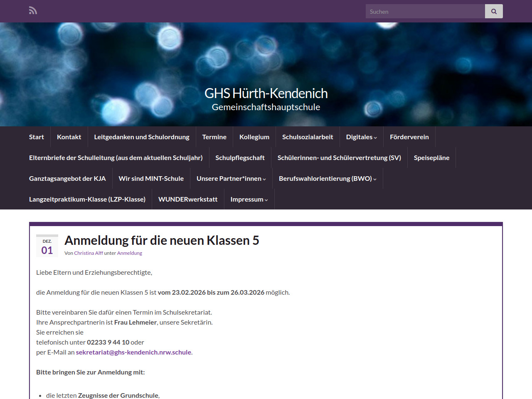
Task: Open the Berufswahlorientierung (BWO) dropdown
Action: point(328,179)
